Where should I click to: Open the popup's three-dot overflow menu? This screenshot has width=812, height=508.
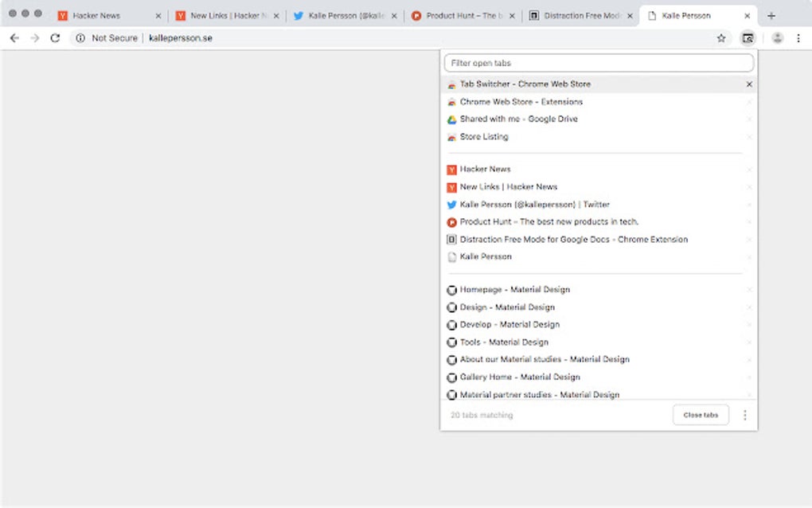pos(746,414)
